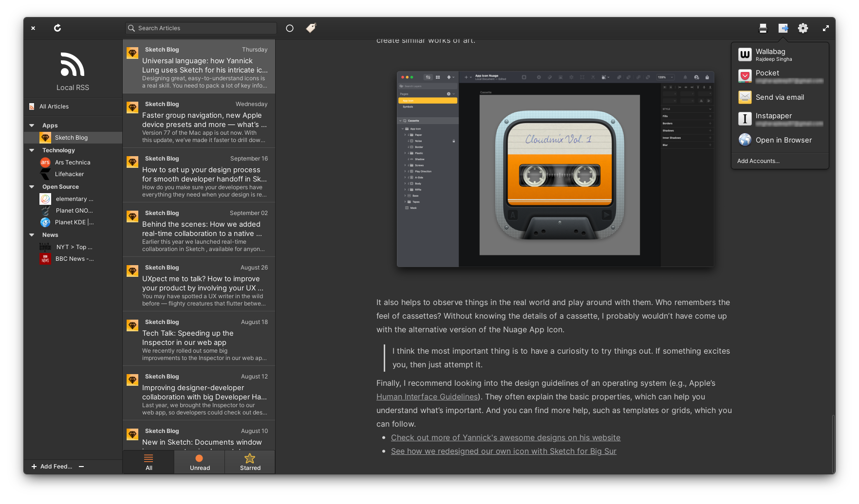Click the print article icon
Screen dimensions: 859x504
[763, 28]
